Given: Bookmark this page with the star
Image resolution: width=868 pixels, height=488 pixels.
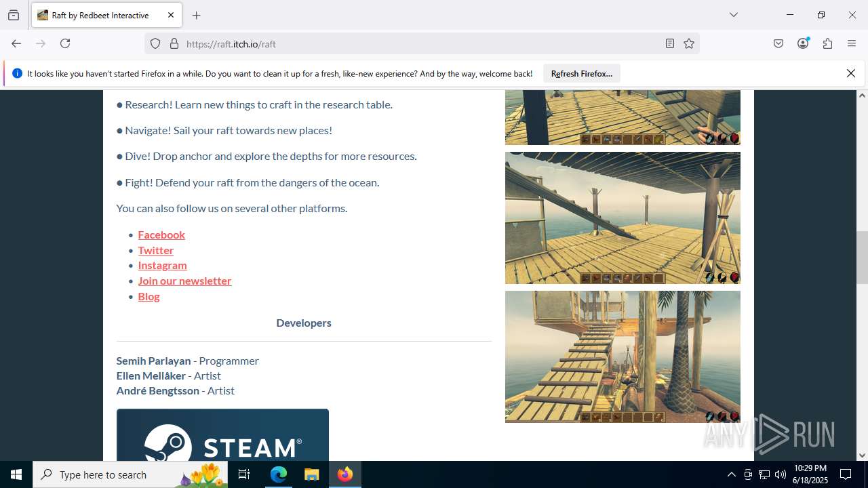Looking at the screenshot, I should (689, 43).
